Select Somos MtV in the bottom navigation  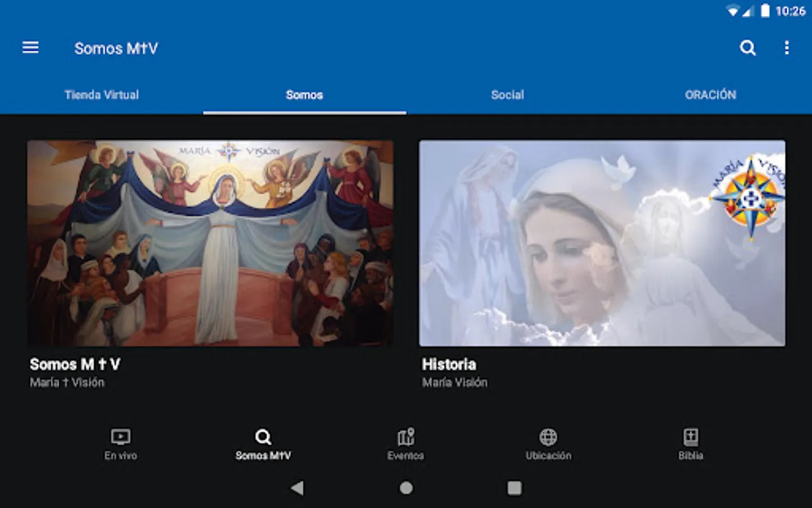pos(263,445)
